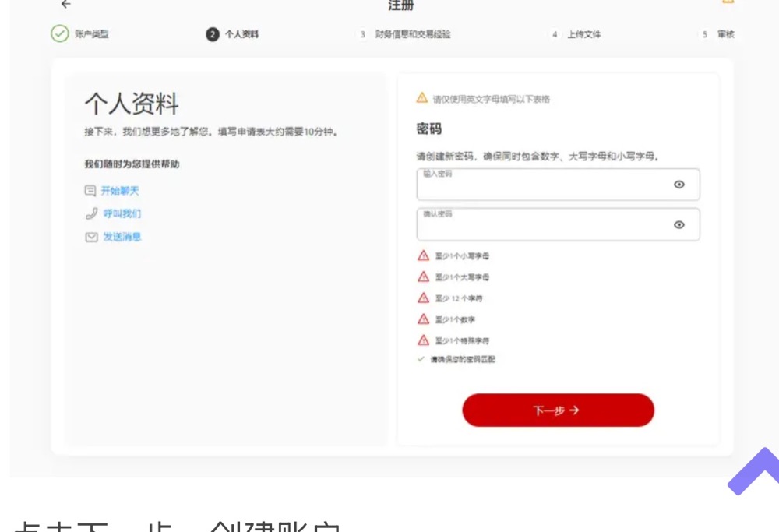The width and height of the screenshot is (779, 532).
Task: Click warning icon for 至少 12 个字符
Action: [423, 298]
